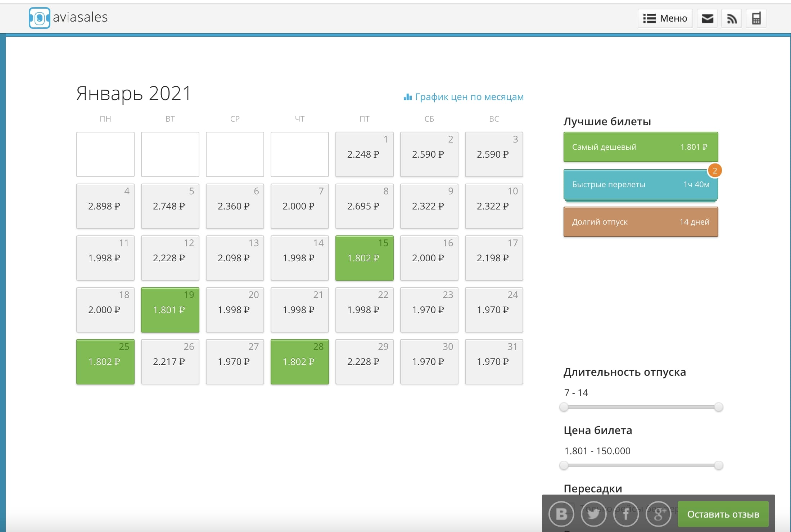Share via the Google Plus icon
The height and width of the screenshot is (532, 791).
pyautogui.click(x=658, y=514)
